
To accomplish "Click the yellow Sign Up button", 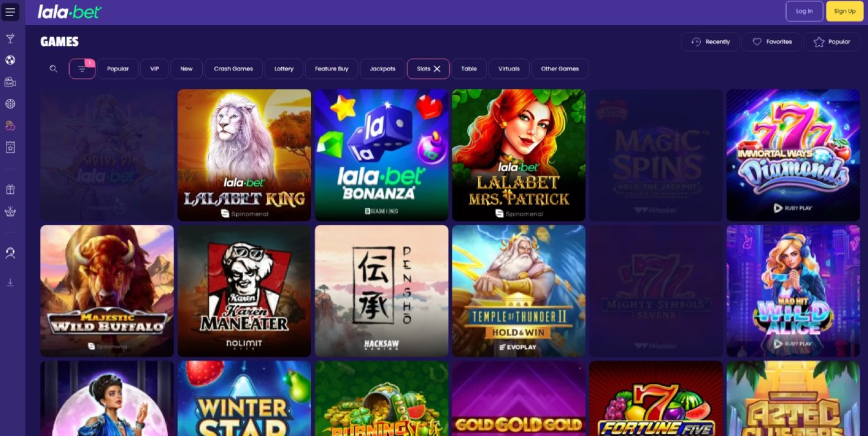I will 845,11.
